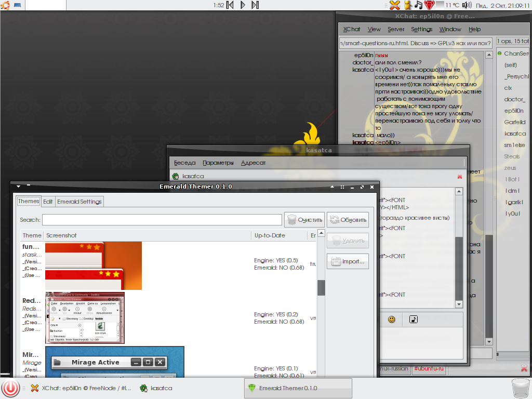Switch to XChat via the taskbar button
The height and width of the screenshot is (399, 532).
pos(81,388)
